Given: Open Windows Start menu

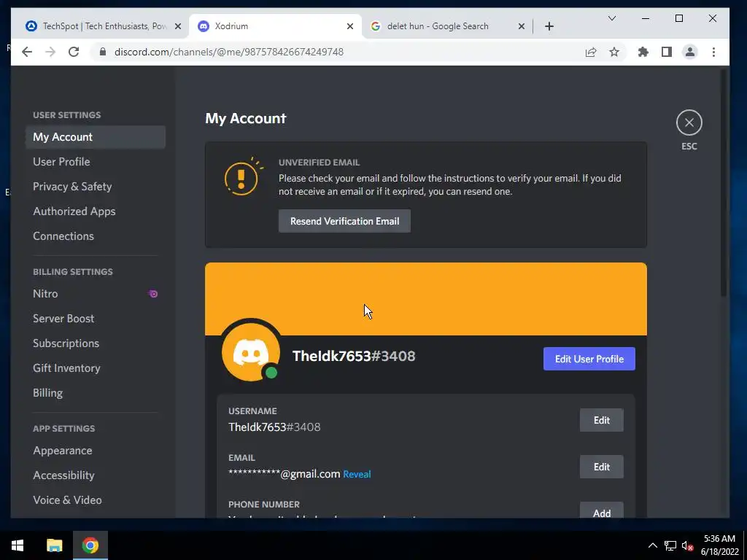Looking at the screenshot, I should click(18, 545).
